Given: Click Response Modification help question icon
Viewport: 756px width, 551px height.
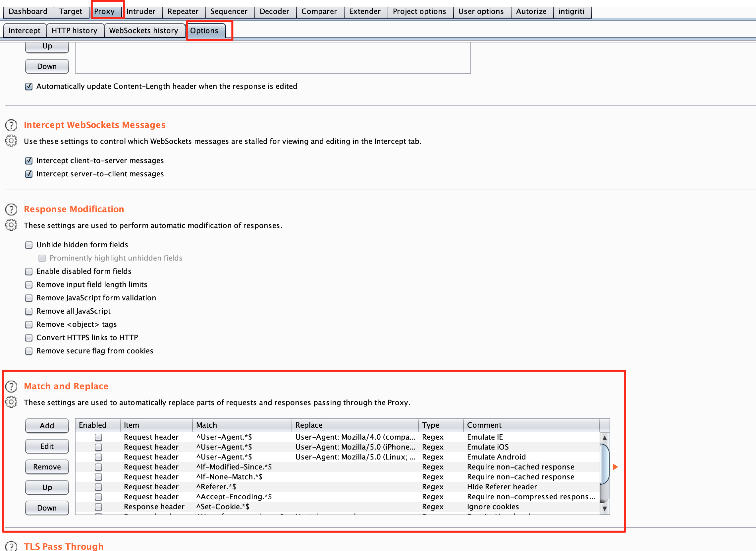Looking at the screenshot, I should (11, 210).
